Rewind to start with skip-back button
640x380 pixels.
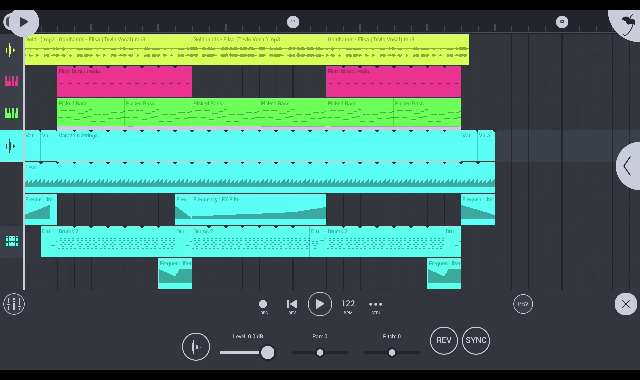292,304
